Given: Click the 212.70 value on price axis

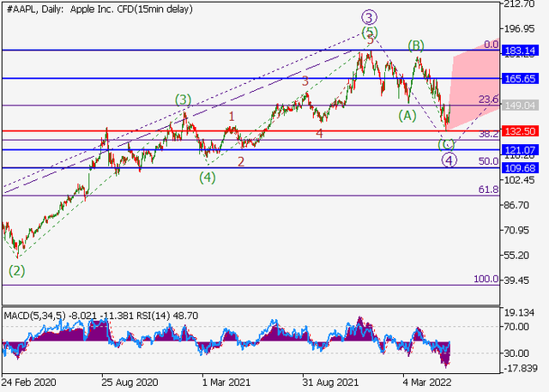Looking at the screenshot, I should coord(519,3).
